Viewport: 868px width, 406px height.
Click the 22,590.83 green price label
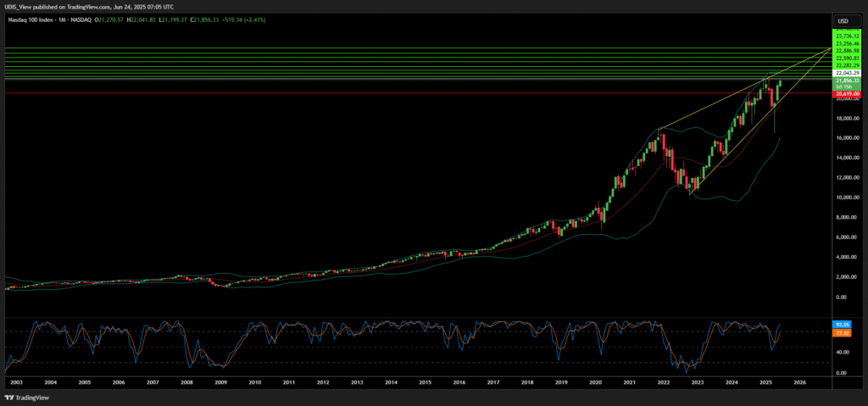pyautogui.click(x=847, y=58)
